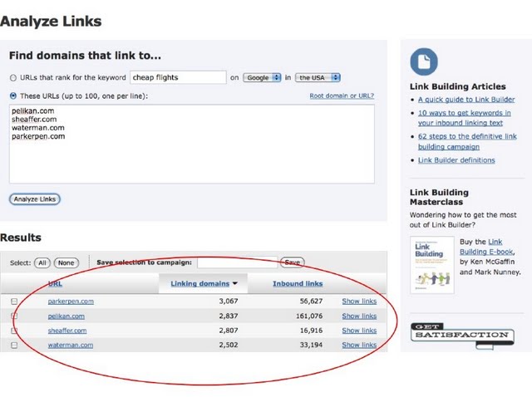Image resolution: width=532 pixels, height=397 pixels.
Task: Click the 56,627 inbound links value
Action: coord(311,301)
